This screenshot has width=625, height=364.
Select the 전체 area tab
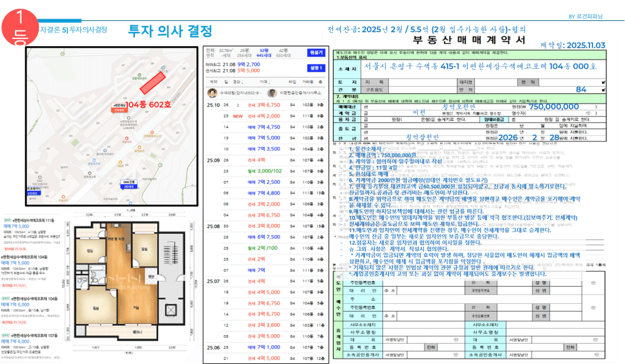[x=210, y=53]
